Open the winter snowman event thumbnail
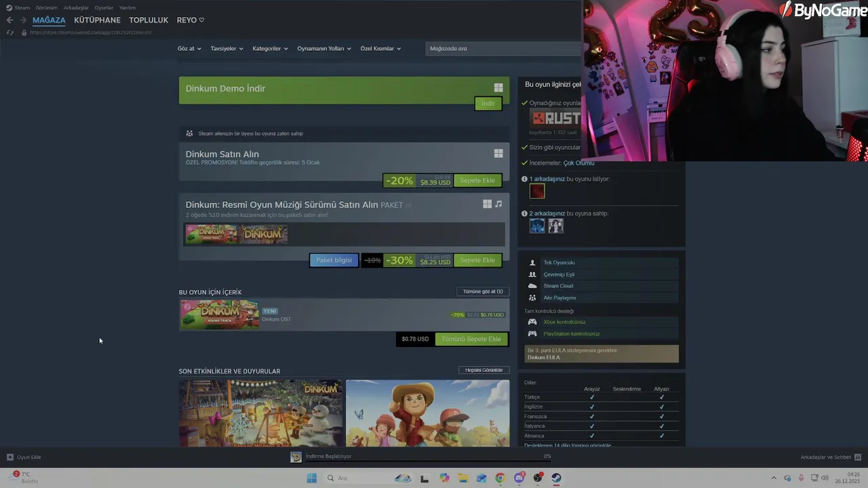This screenshot has height=488, width=868. click(x=261, y=413)
